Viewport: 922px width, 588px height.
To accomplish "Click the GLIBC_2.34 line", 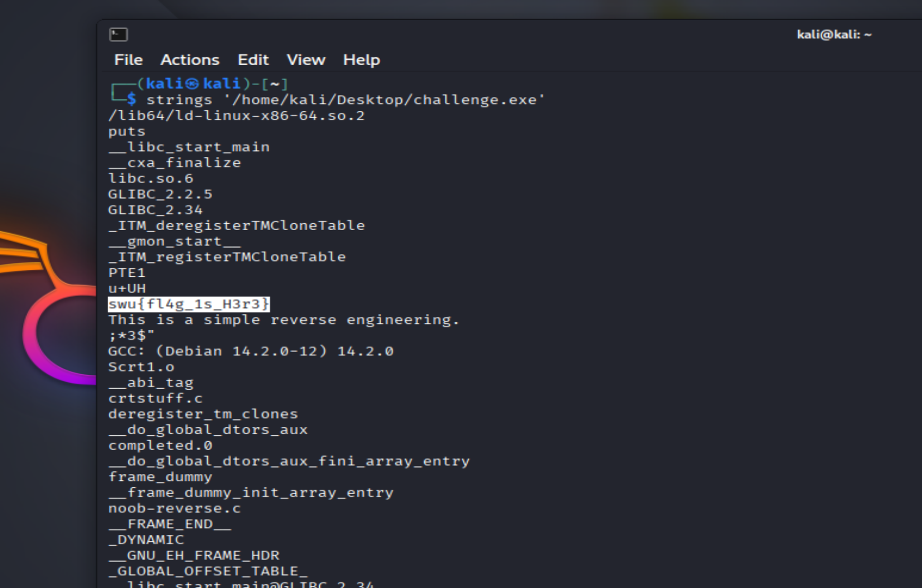I will pyautogui.click(x=155, y=210).
